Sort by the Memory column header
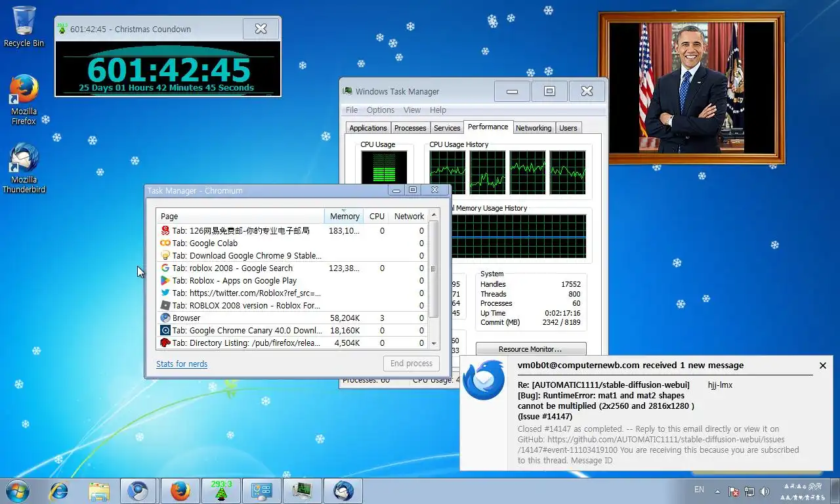This screenshot has height=504, width=840. click(344, 216)
